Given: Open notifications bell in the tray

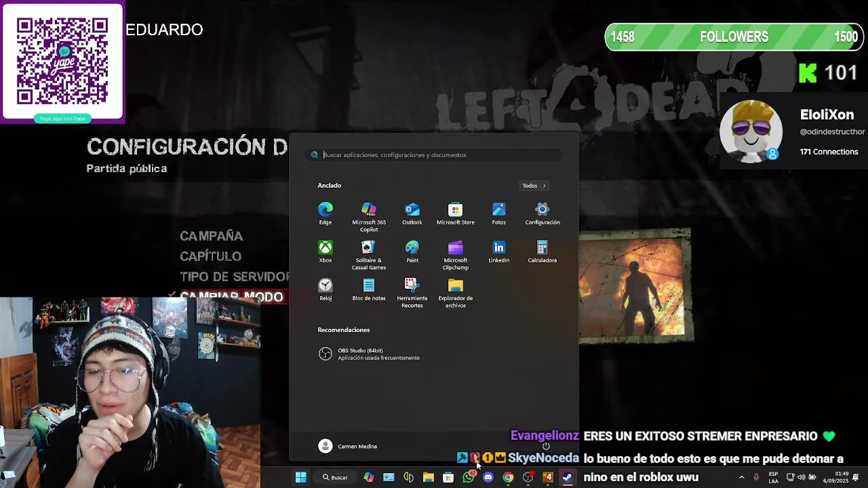Looking at the screenshot, I should pos(856,477).
